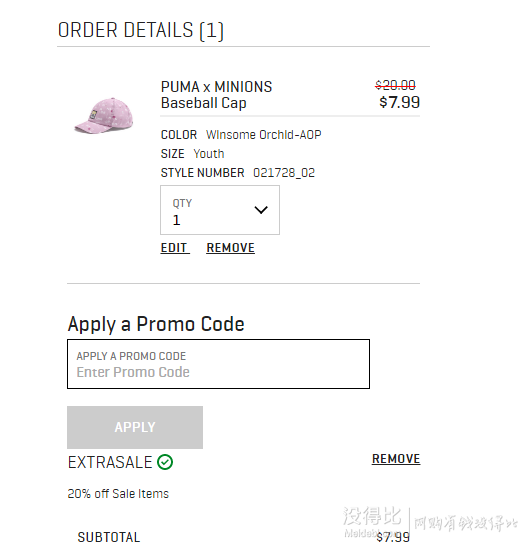Screen dimensions: 529x557
Task: Click the pink Minions cap thumbnail
Action: pos(103,116)
